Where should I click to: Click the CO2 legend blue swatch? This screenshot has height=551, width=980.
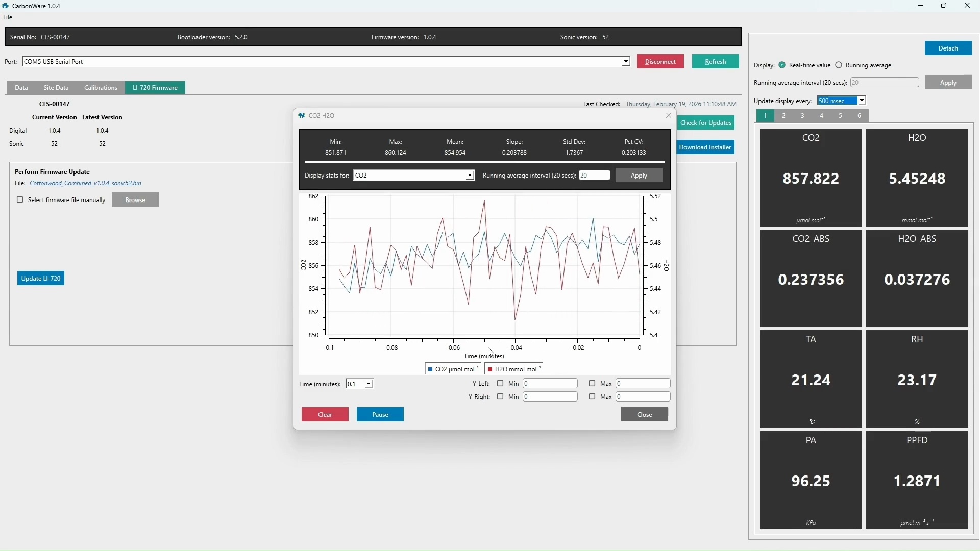(x=431, y=369)
